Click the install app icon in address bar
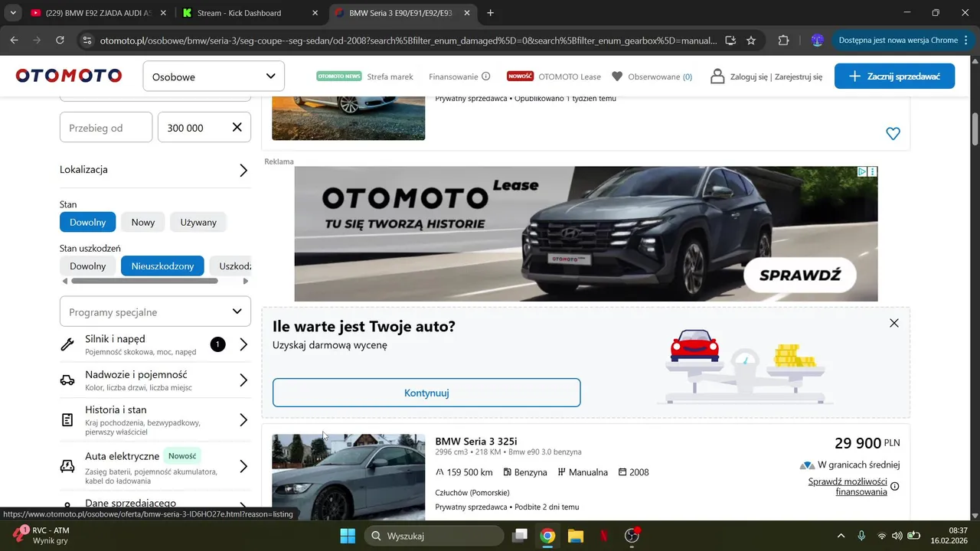Viewport: 980px width, 551px height. tap(730, 41)
